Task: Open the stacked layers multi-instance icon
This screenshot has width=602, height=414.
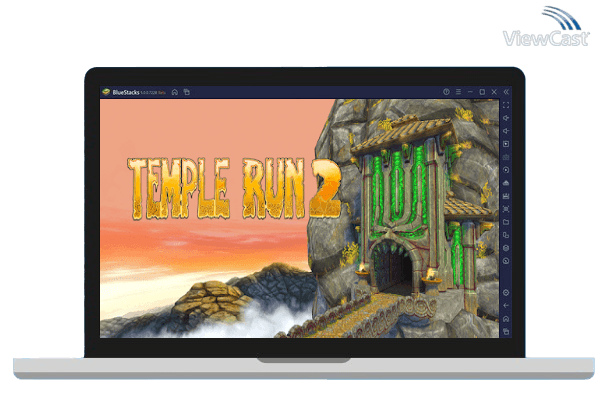Action: point(506,248)
